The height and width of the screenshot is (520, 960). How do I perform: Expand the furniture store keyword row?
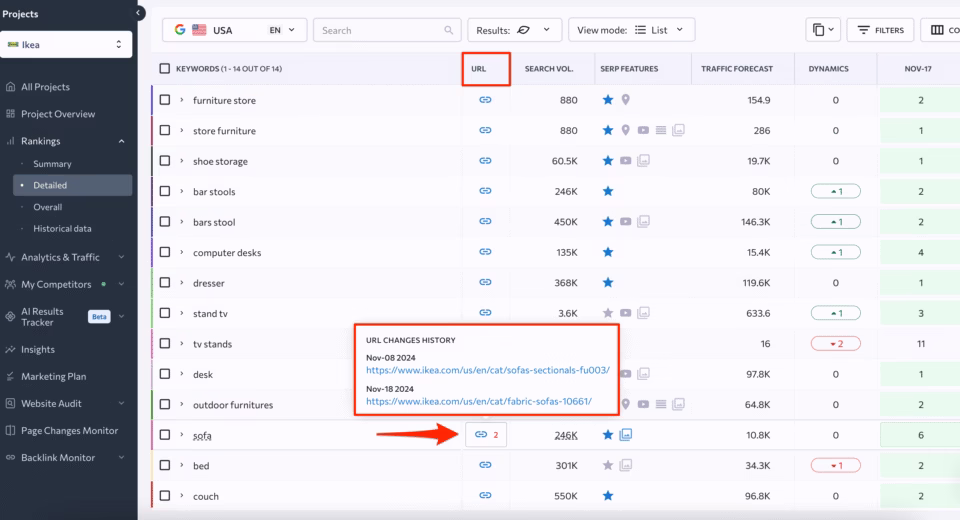point(181,99)
